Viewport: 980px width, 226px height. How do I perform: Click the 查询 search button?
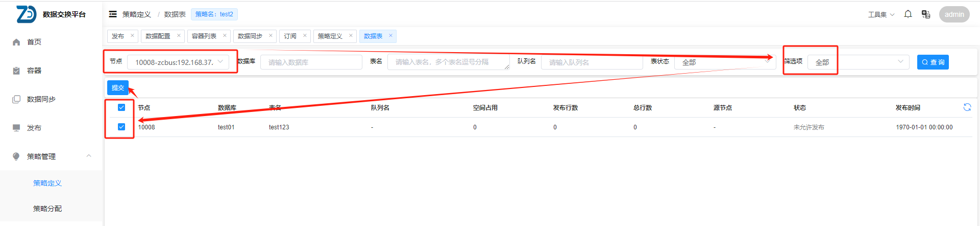pyautogui.click(x=933, y=62)
